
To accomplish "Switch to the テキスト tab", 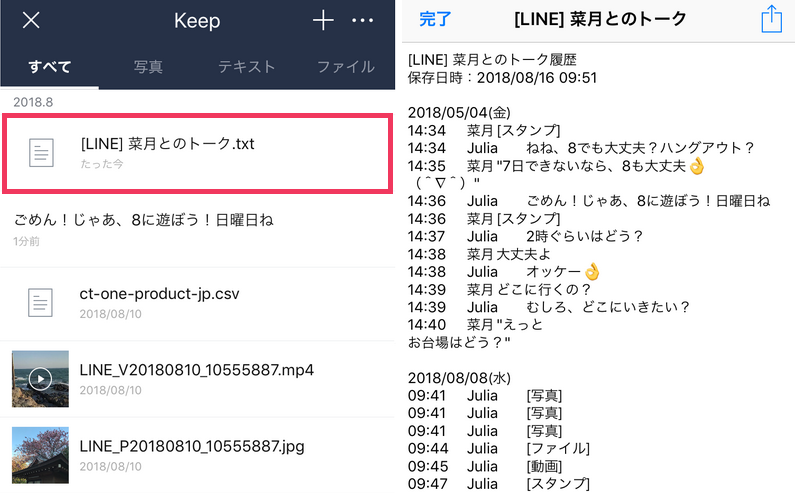I will coord(246,67).
